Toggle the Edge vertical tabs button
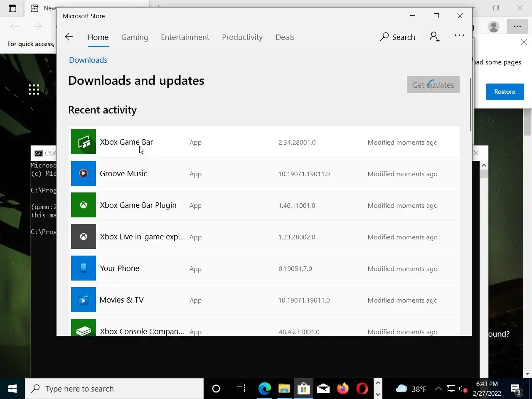Screen dimensions: 532x399 click(x=12, y=8)
